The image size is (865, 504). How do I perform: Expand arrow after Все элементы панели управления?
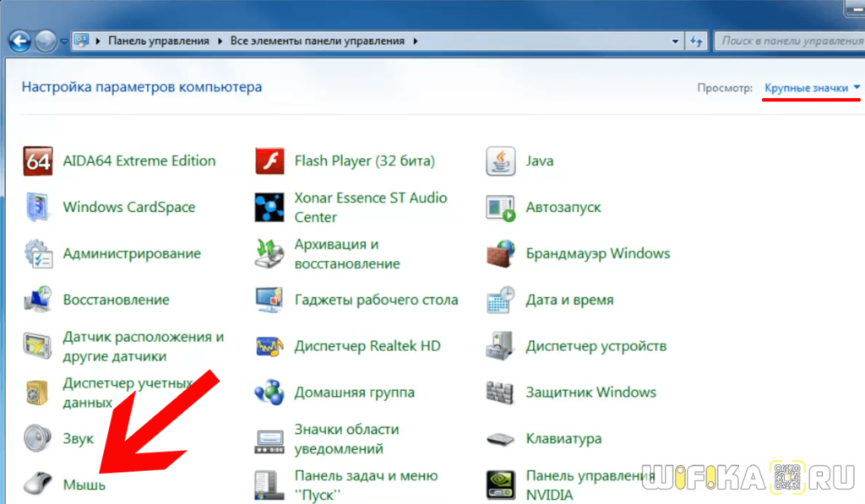pos(415,41)
